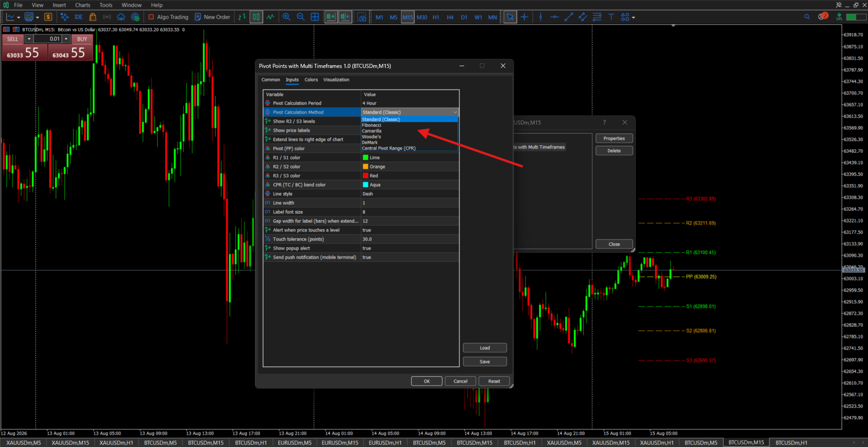Open the VPS cloud hosting icon

point(121,17)
